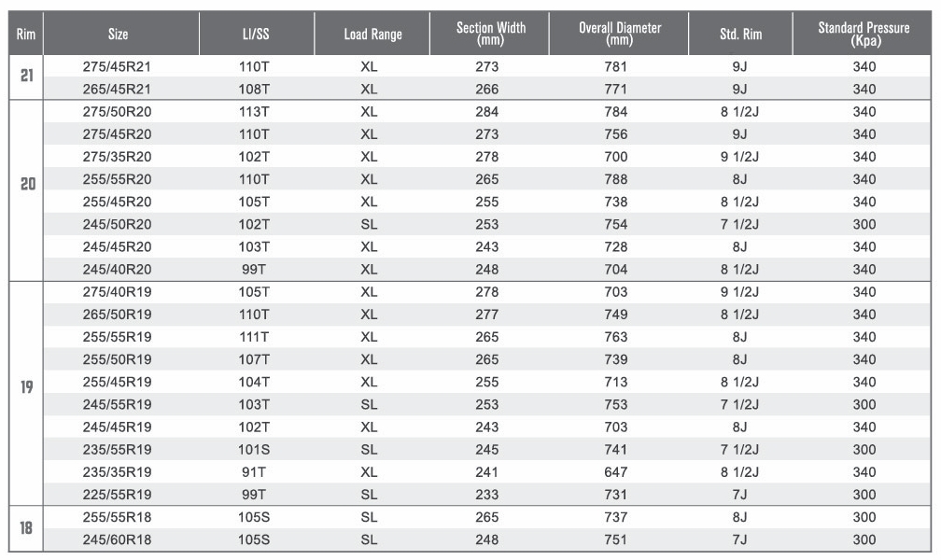Viewport: 941px width, 560px height.
Task: Click the Std. Rim column header
Action: click(x=740, y=34)
